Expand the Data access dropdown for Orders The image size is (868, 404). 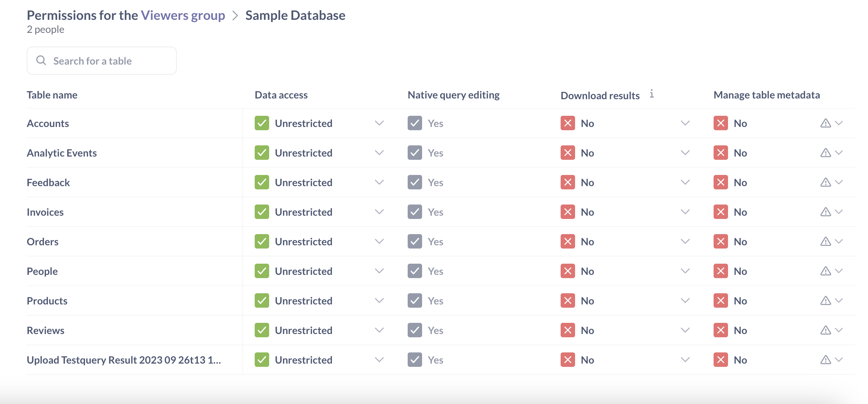(x=379, y=241)
